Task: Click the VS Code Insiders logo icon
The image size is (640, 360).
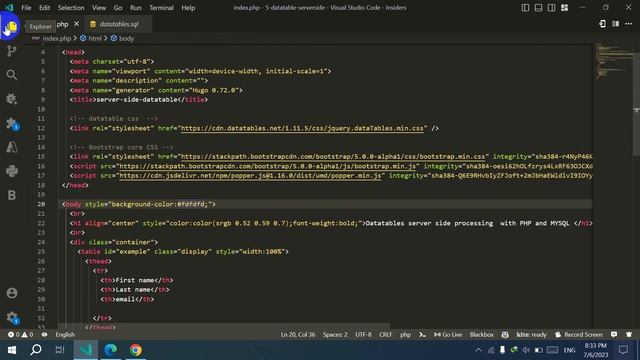Action: [9, 8]
